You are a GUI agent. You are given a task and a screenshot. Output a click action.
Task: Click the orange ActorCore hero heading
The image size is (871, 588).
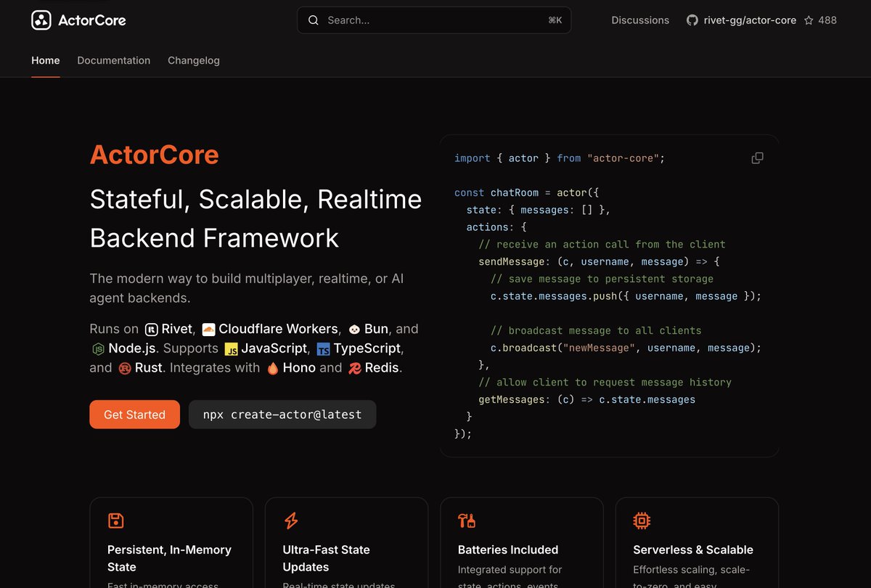tap(155, 155)
